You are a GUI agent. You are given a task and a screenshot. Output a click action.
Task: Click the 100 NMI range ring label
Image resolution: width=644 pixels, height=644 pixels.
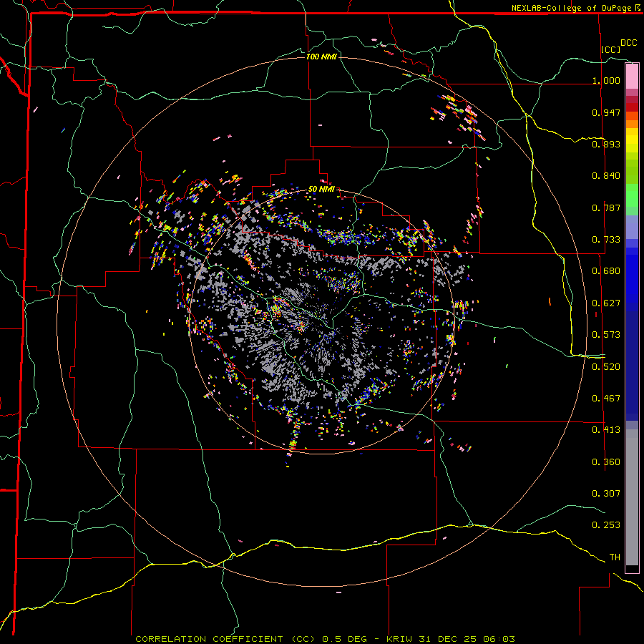(321, 57)
